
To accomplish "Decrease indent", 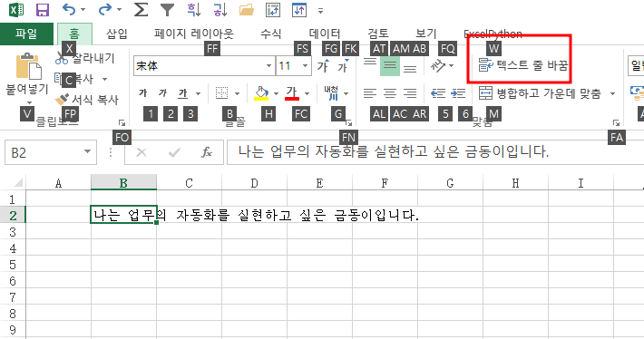I will (x=438, y=93).
